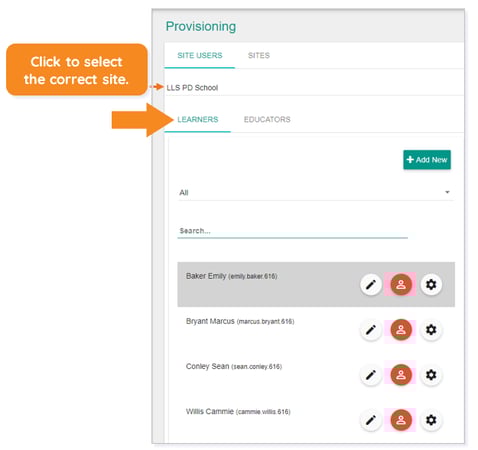Click Bryant Marcus's orange user icon

tap(401, 330)
